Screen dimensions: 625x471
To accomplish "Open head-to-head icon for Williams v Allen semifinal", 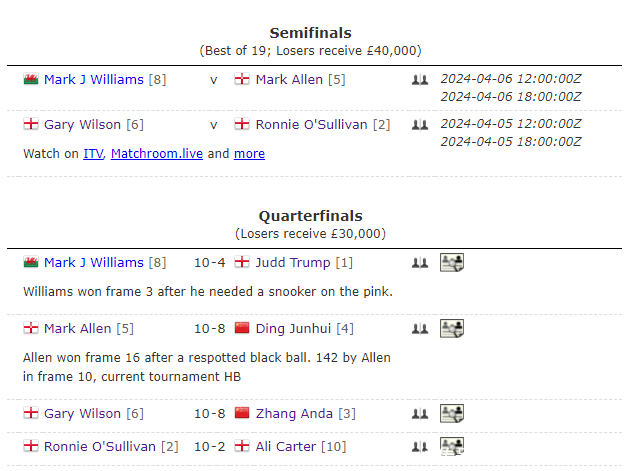I will pyautogui.click(x=419, y=80).
